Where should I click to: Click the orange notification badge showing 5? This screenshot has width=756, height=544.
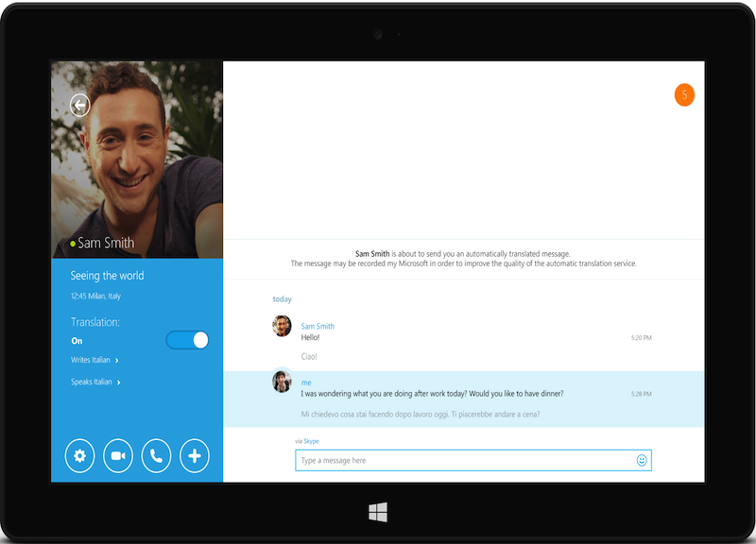click(684, 94)
